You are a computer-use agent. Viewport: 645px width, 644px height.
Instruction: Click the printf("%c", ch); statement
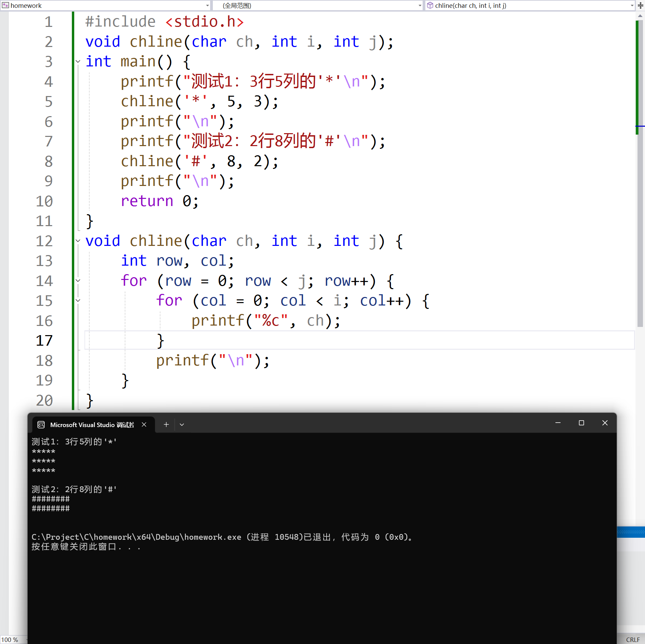point(266,321)
